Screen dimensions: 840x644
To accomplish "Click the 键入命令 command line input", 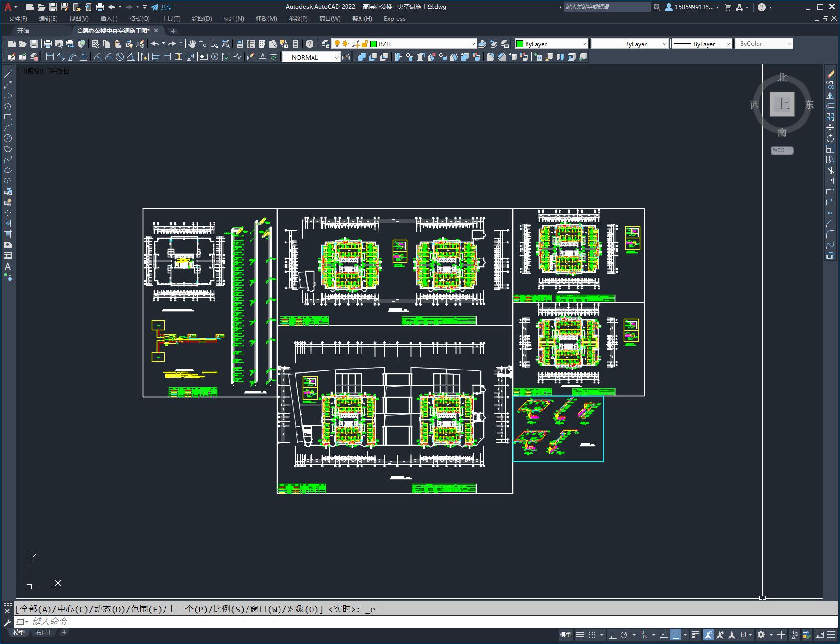I will click(x=427, y=621).
